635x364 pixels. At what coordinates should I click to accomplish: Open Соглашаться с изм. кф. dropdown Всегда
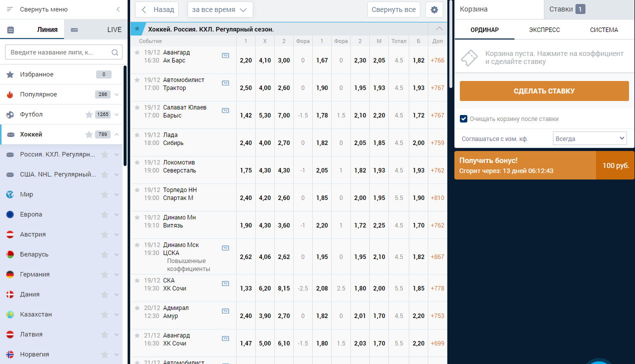[590, 138]
